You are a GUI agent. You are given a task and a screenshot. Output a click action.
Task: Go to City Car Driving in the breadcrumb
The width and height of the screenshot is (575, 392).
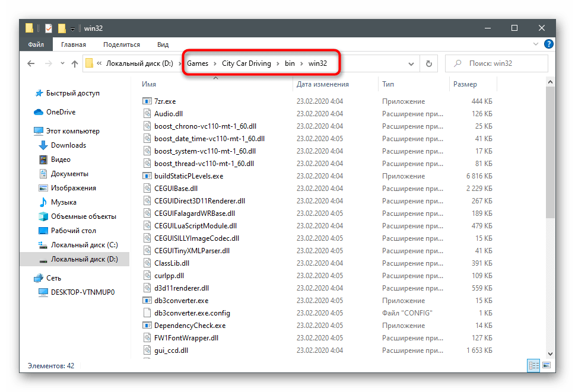click(246, 63)
